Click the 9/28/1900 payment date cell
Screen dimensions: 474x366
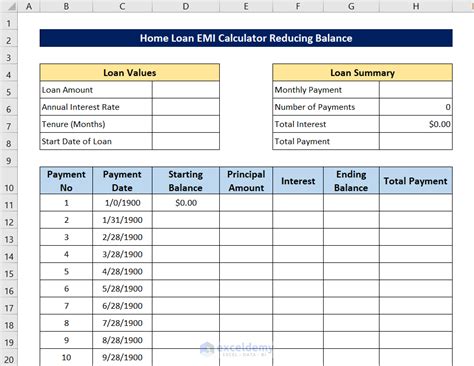[x=122, y=357]
